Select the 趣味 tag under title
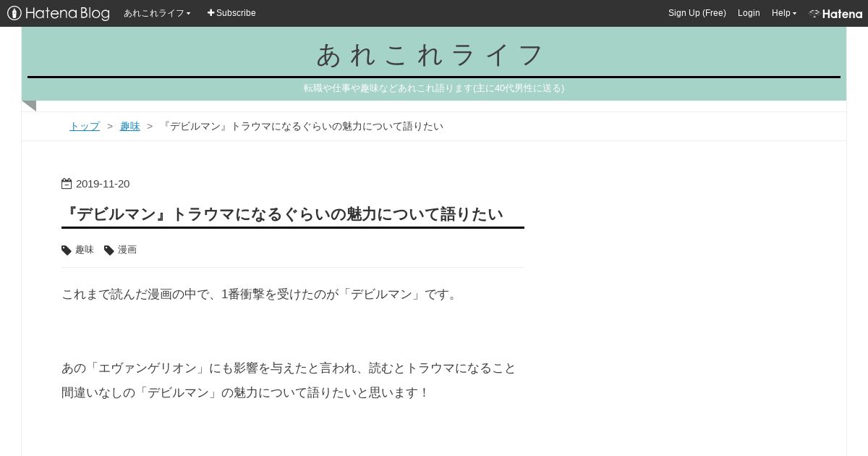The width and height of the screenshot is (868, 456). pyautogui.click(x=85, y=250)
